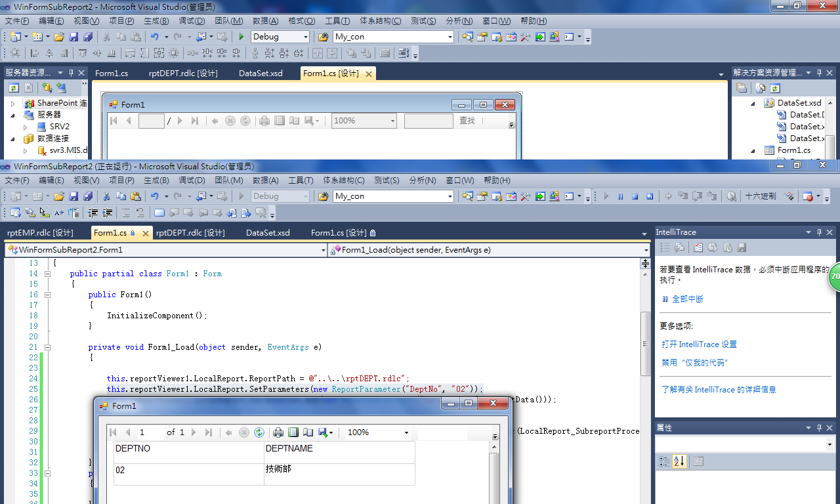Open 调试(D) menu in running window
The width and height of the screenshot is (840, 504).
(192, 180)
